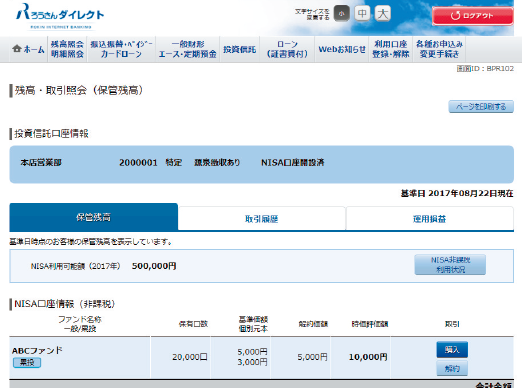Click the 10,000円 valuation amount
Screen dimensions: 522x388
click(368, 357)
